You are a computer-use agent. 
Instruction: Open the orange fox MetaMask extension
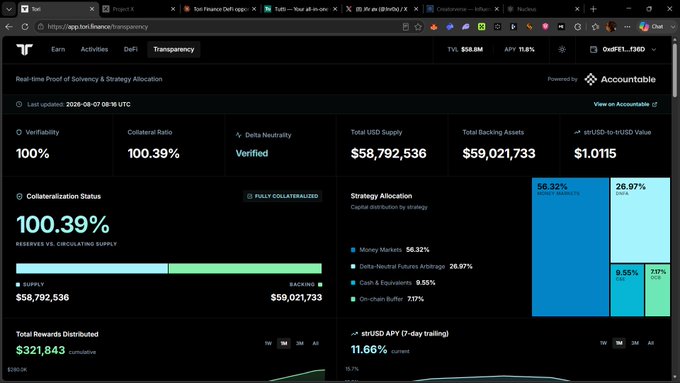(x=434, y=27)
